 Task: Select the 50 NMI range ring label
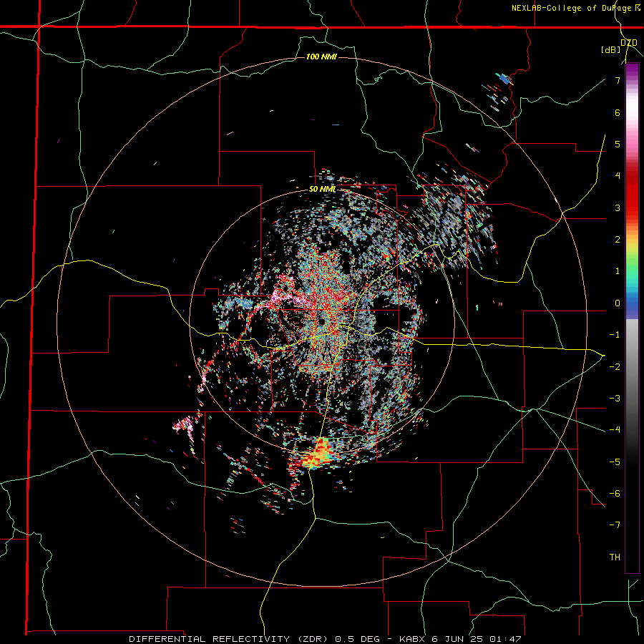(x=323, y=190)
